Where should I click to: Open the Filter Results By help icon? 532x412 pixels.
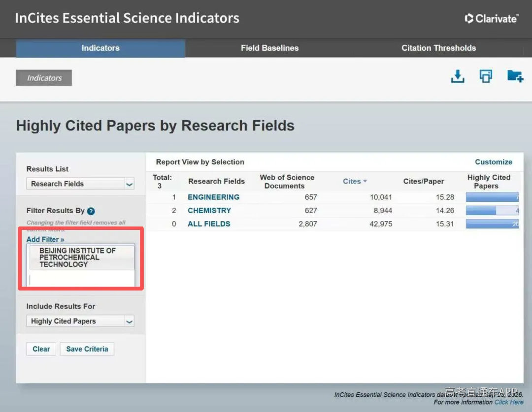coord(91,211)
